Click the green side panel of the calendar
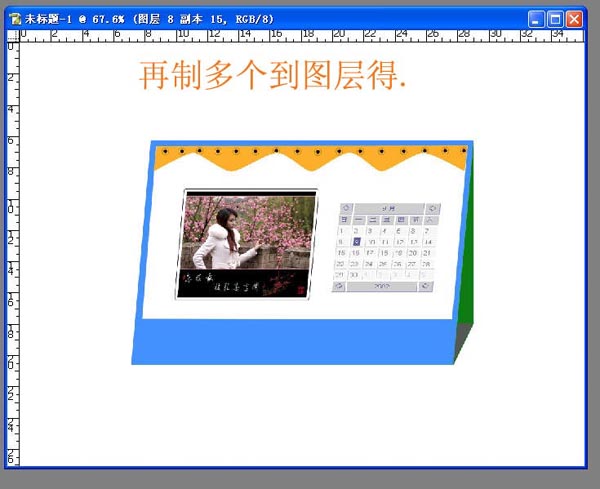600x489 pixels. point(465,300)
